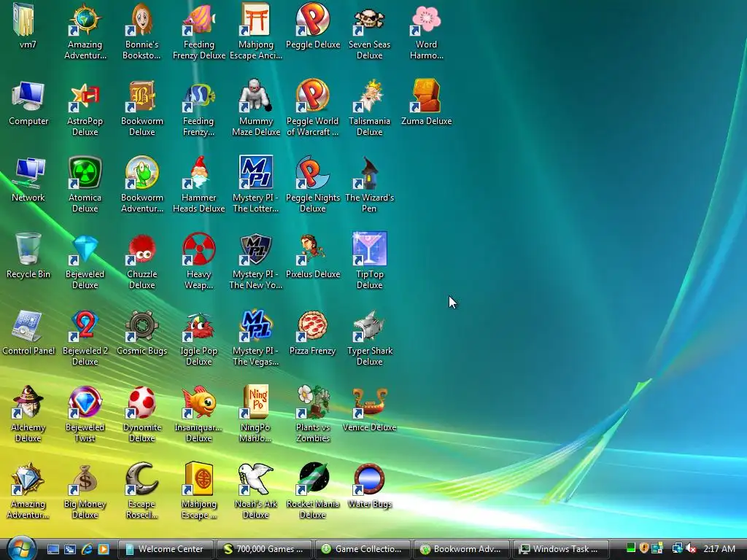Click Talismania Deluxe king icon
747x560 pixels.
(x=369, y=96)
